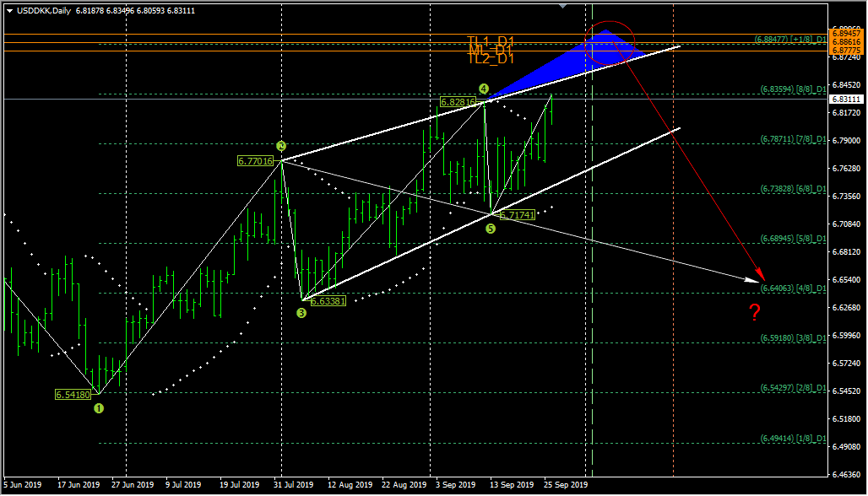Screen dimensions: 868x496
Task: Click the (6.78711) [7/8]_D1 level label
Action: [x=793, y=139]
